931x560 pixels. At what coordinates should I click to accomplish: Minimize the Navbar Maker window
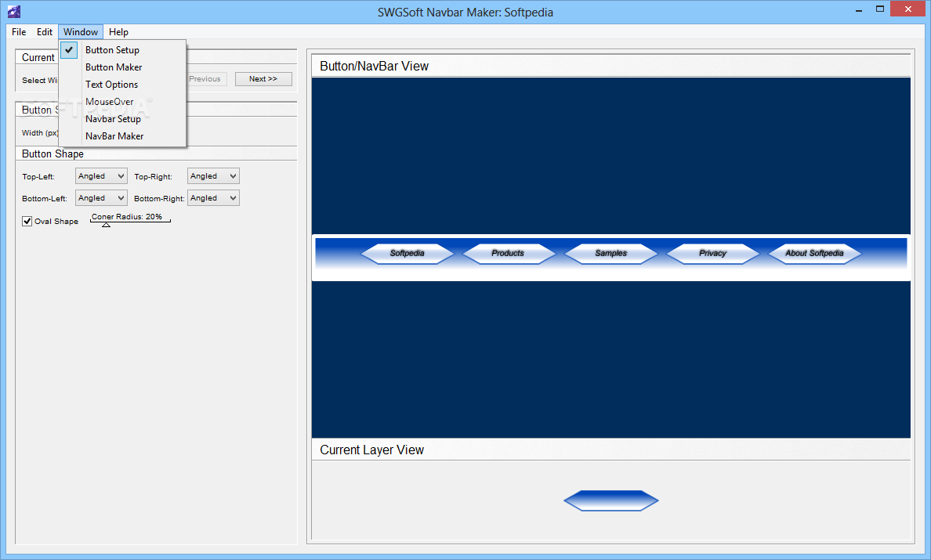[859, 10]
